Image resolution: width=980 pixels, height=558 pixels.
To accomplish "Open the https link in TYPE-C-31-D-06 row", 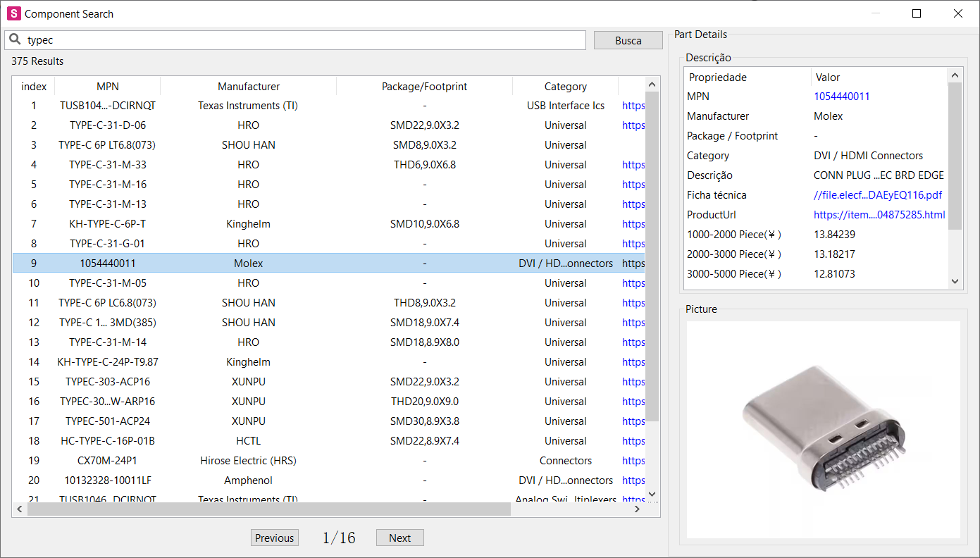I will click(633, 125).
